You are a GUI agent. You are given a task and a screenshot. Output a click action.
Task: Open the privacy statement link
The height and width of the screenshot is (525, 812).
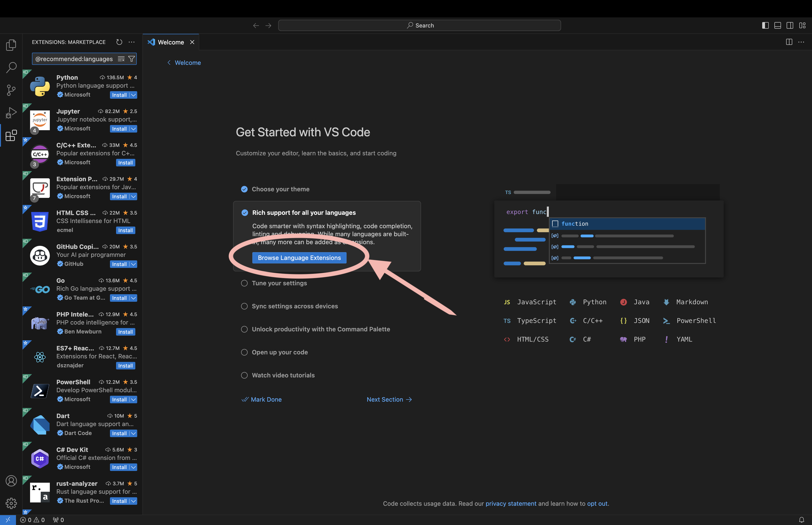[x=511, y=504]
